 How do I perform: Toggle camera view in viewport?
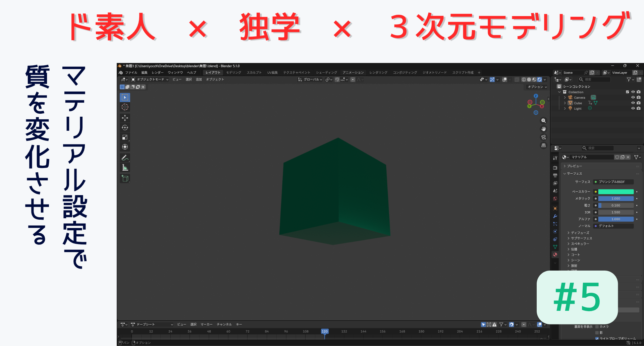[543, 137]
